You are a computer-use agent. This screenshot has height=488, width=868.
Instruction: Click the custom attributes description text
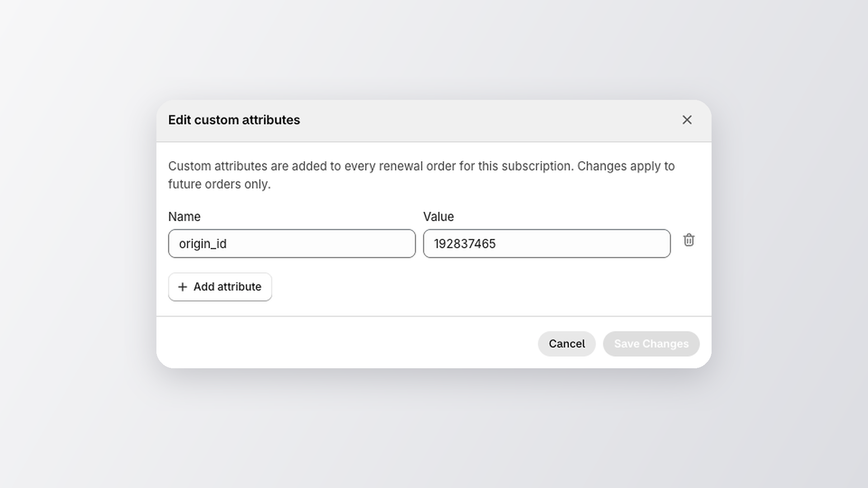click(421, 175)
